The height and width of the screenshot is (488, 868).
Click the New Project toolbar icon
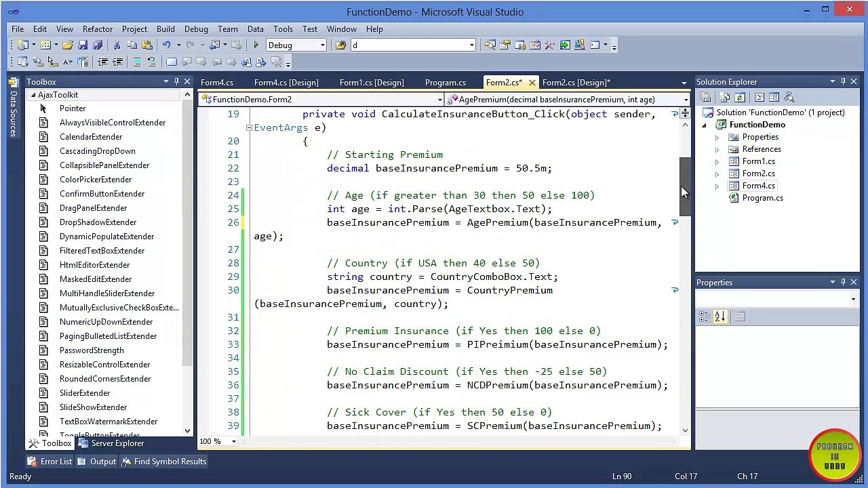pos(22,45)
